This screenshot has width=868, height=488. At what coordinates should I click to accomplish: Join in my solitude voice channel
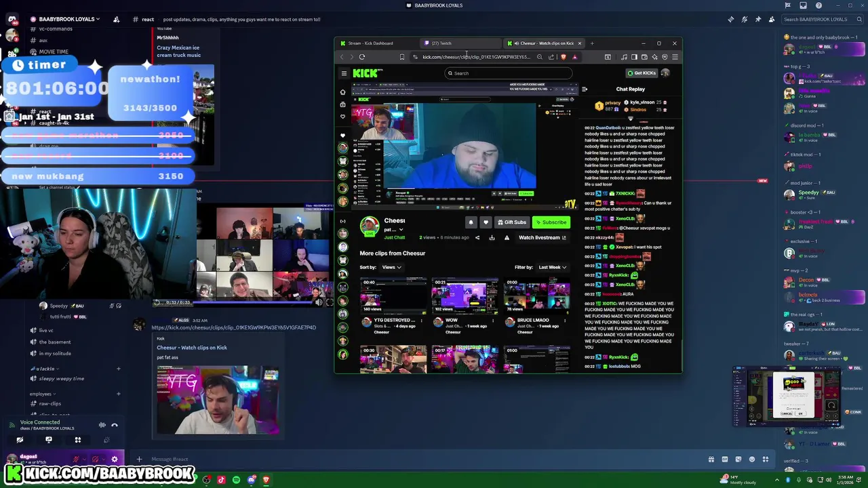(54, 353)
